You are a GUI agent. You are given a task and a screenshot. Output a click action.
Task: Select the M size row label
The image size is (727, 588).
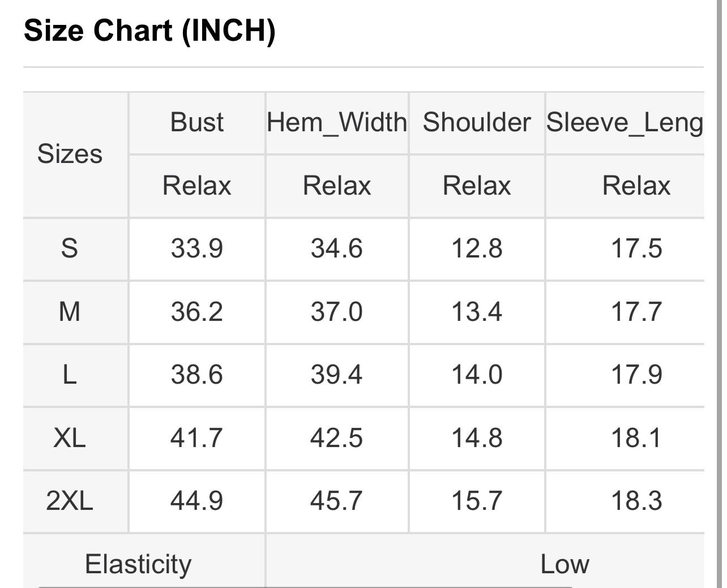tap(70, 312)
